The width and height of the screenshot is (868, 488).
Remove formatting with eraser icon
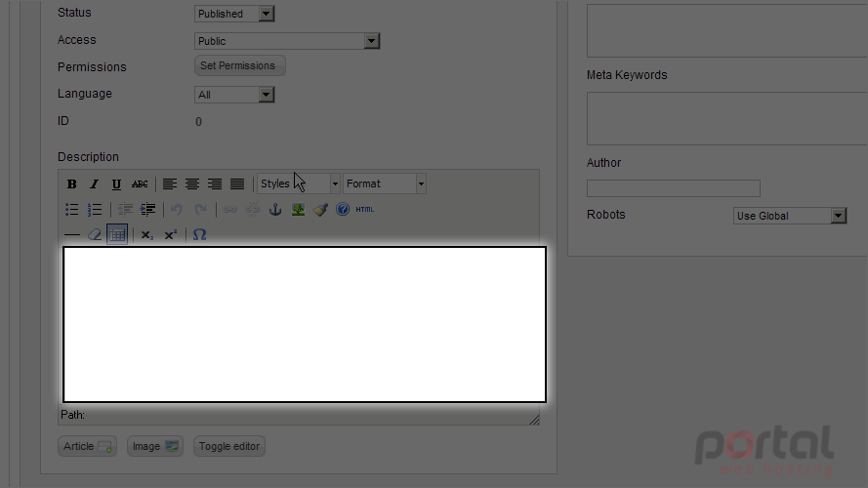click(95, 234)
